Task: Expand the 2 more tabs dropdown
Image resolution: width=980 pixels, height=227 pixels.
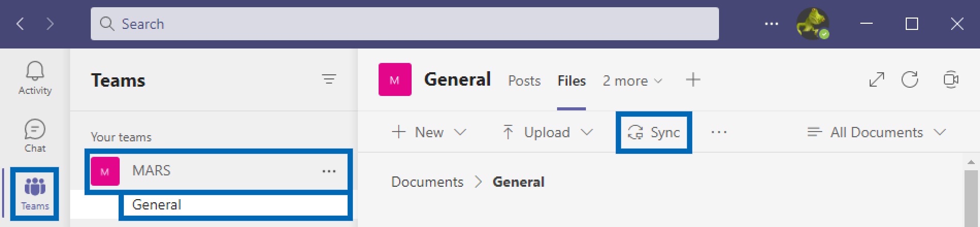Action: (632, 81)
